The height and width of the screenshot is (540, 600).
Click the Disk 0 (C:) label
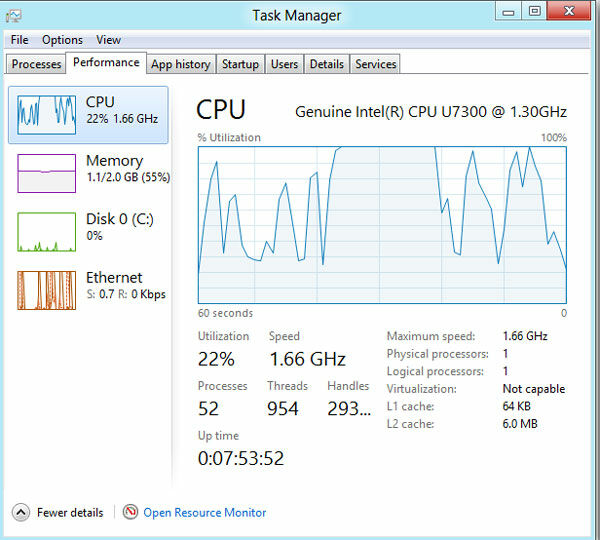pyautogui.click(x=120, y=219)
